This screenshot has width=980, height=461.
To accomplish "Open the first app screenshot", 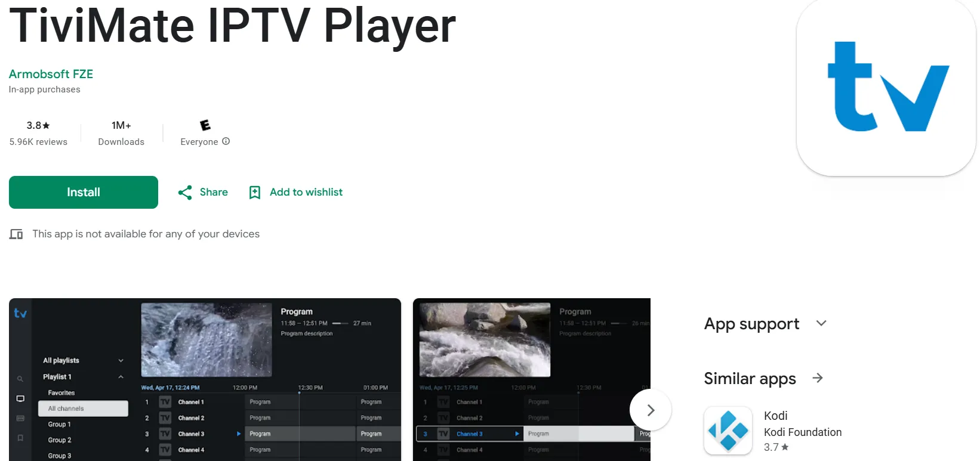I will coord(205,379).
